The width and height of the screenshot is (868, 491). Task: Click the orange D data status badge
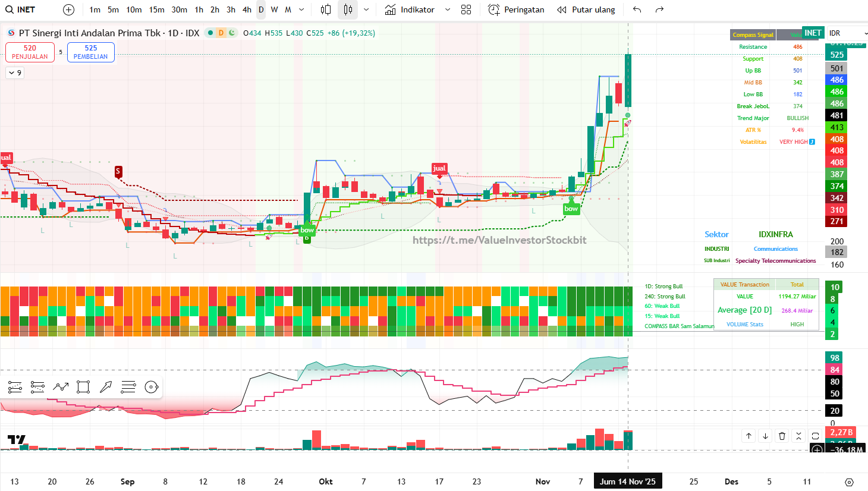pos(221,33)
